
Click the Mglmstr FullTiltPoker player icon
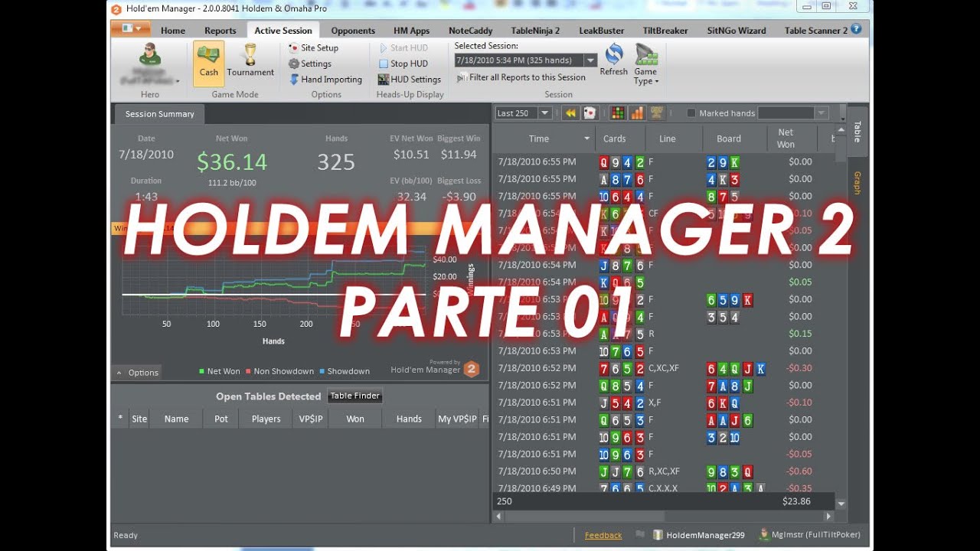click(x=764, y=534)
